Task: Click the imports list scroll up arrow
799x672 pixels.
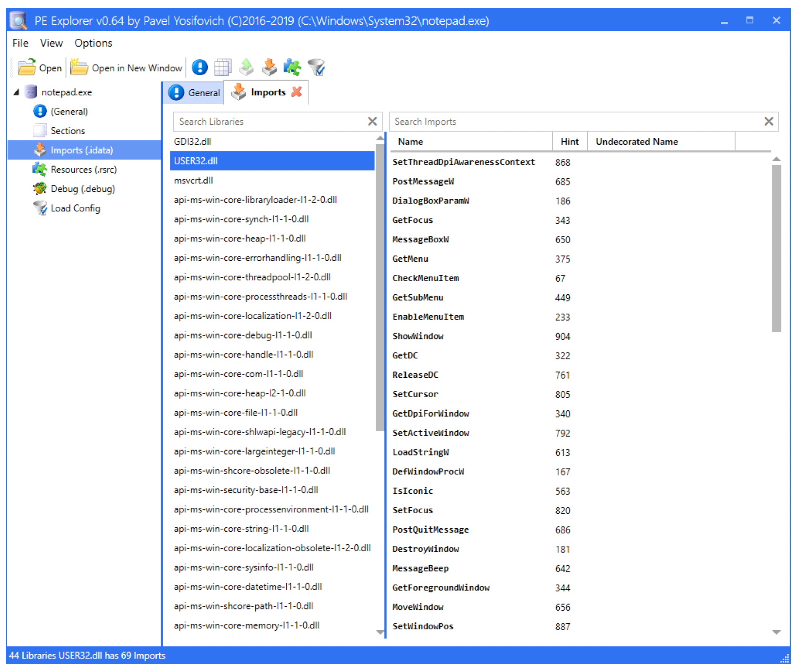Action: 776,159
